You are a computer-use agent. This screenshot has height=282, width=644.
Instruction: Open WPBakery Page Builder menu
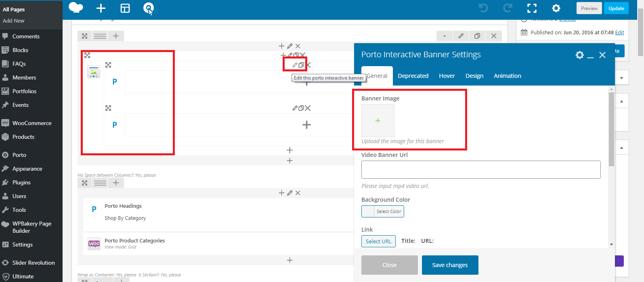tap(31, 227)
